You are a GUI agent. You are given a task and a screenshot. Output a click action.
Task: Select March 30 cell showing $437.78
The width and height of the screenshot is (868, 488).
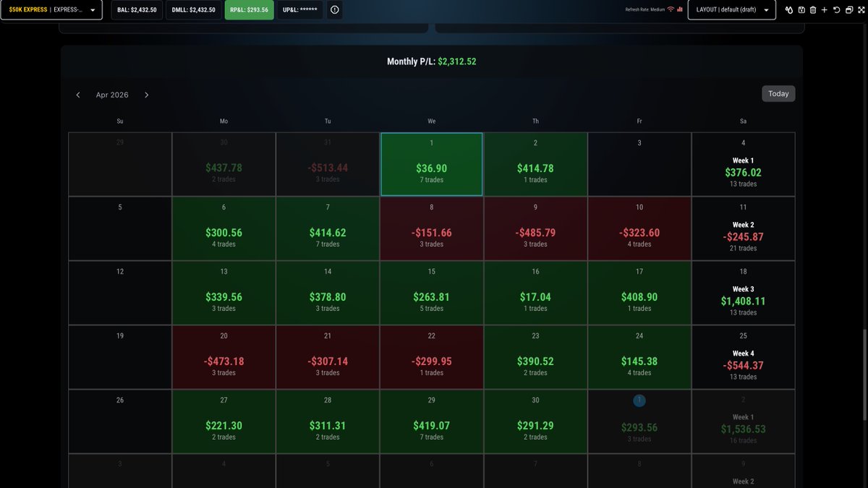tap(224, 164)
